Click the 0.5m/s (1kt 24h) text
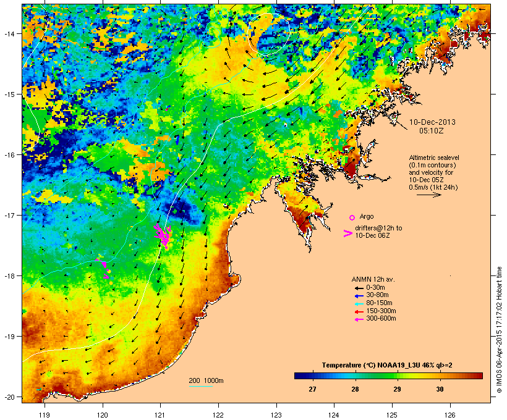507x420 pixels. (x=433, y=187)
